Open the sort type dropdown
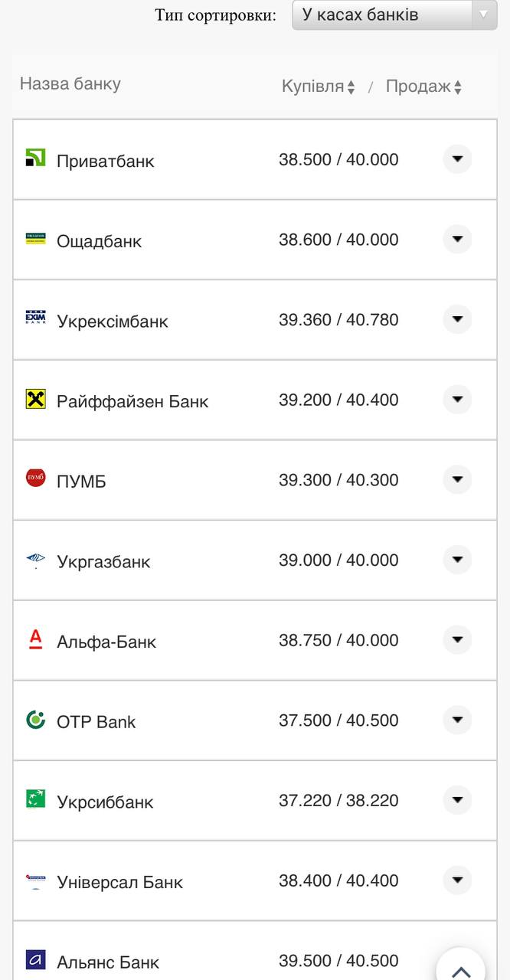Screen dimensions: 510x980 (x=394, y=15)
